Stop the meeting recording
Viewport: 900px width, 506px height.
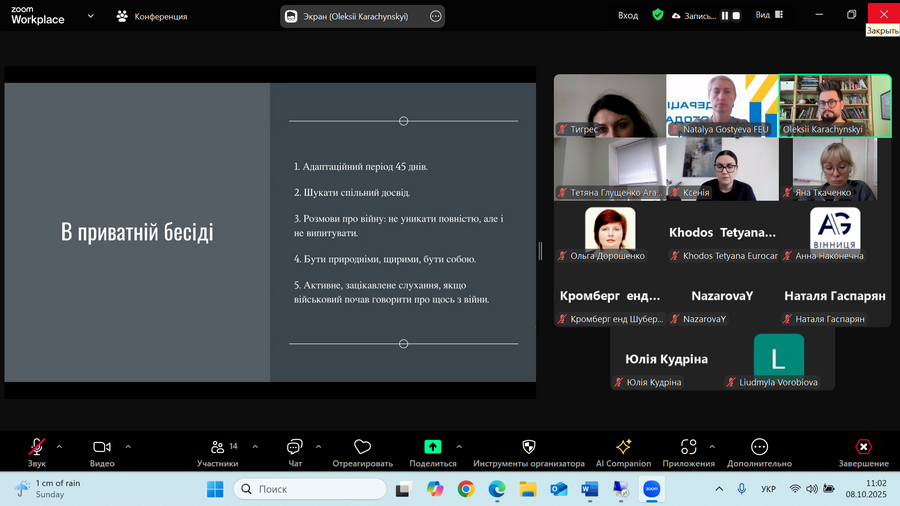tap(737, 16)
